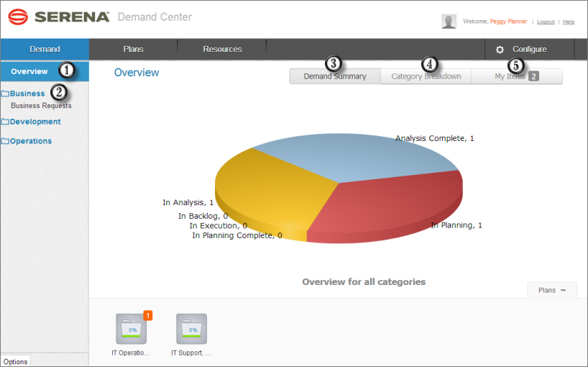
Task: Click the Business folder icon
Action: pyautogui.click(x=5, y=94)
